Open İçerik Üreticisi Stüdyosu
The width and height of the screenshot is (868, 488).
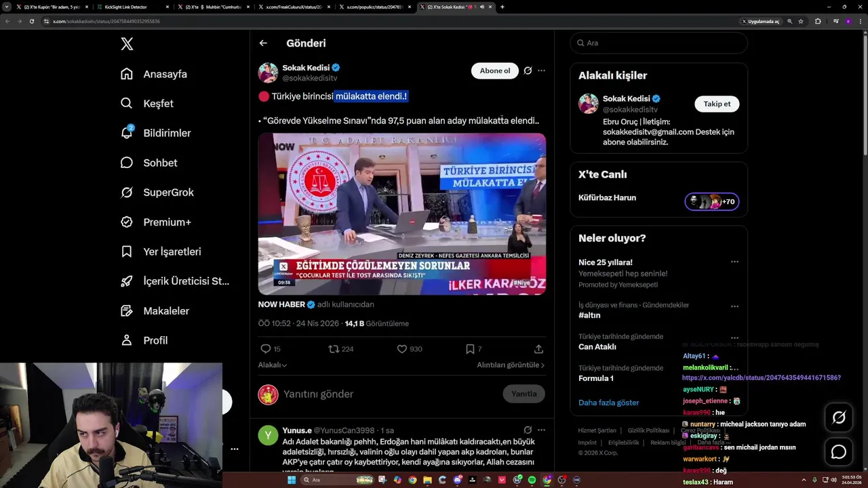coord(175,281)
